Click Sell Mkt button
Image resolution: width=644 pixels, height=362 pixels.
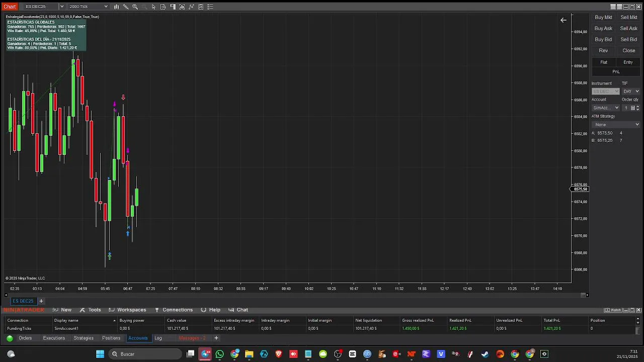pyautogui.click(x=629, y=18)
